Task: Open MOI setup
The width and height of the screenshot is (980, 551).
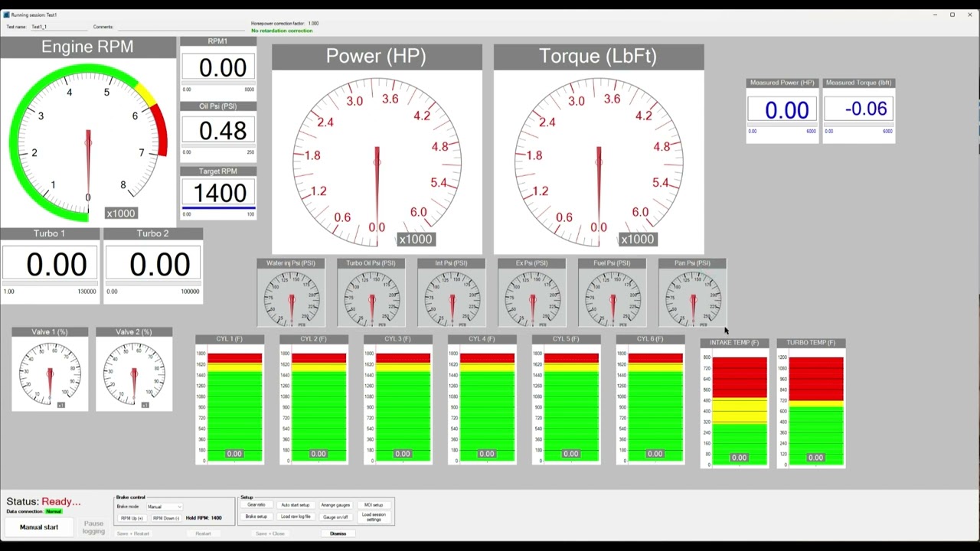Action: point(374,505)
